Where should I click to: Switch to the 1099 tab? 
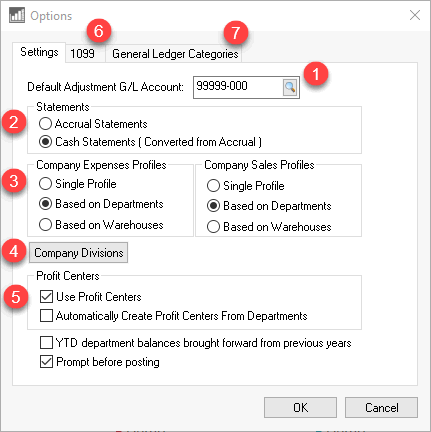point(82,53)
